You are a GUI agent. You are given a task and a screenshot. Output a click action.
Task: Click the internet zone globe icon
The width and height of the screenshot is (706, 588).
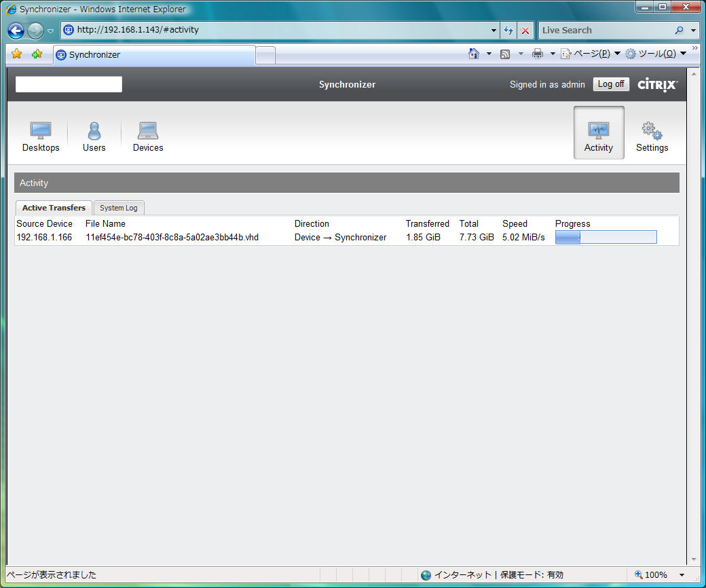point(426,575)
